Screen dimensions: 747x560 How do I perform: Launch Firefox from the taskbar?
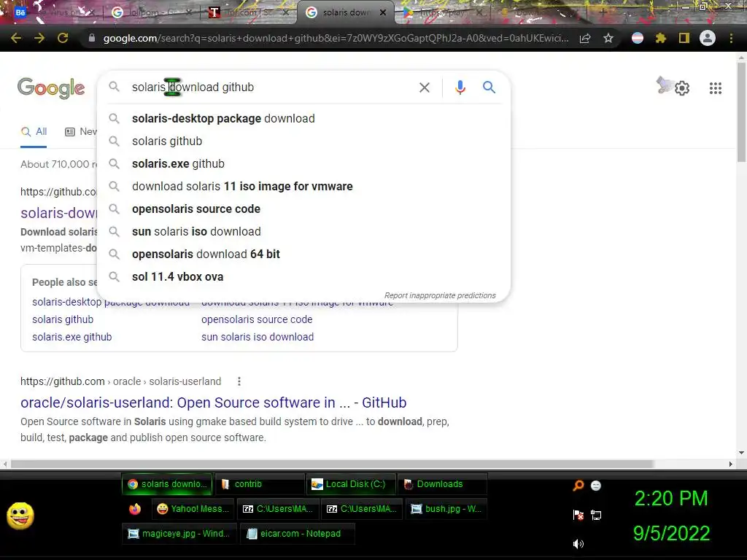click(135, 509)
